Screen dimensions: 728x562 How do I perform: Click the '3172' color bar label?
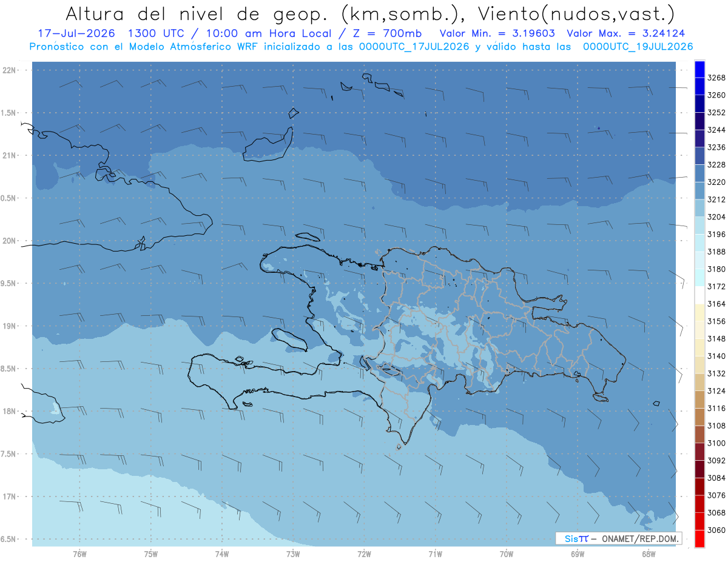pyautogui.click(x=716, y=286)
